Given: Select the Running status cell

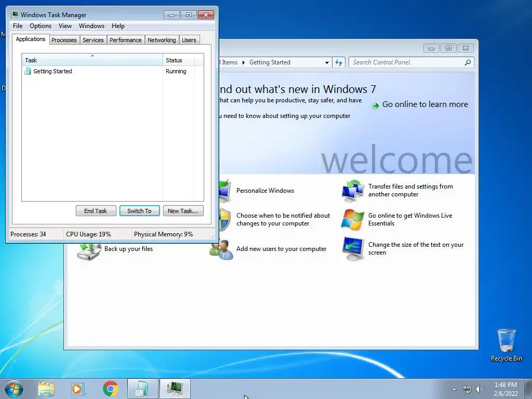Looking at the screenshot, I should pyautogui.click(x=176, y=71).
